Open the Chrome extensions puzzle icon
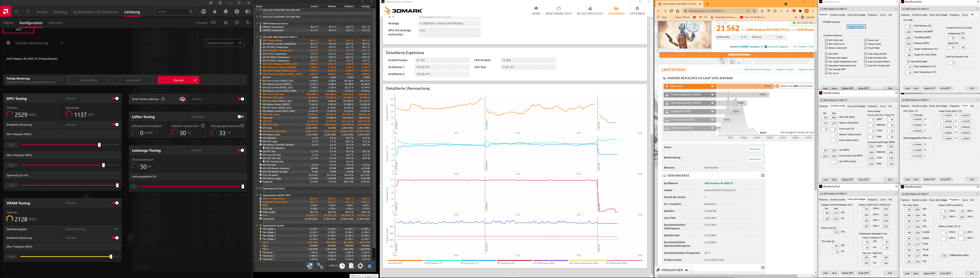Viewport: 980px width, 278px height. (x=800, y=11)
